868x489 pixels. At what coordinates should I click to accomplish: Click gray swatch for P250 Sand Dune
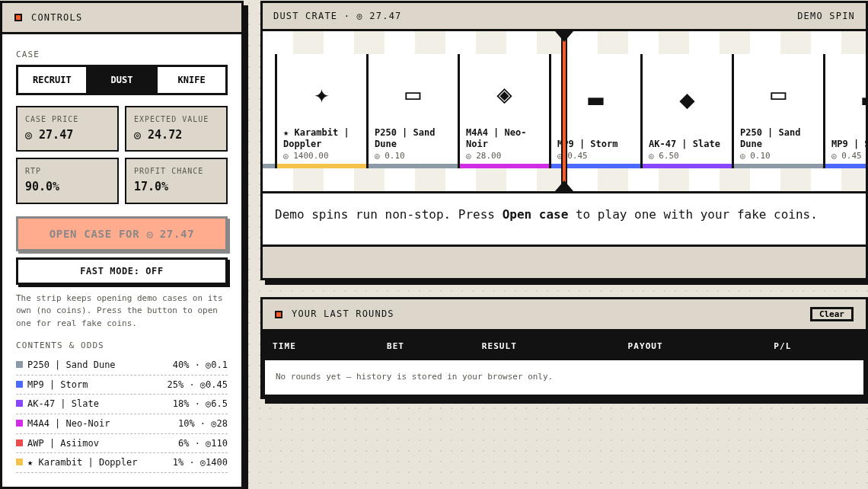tap(19, 364)
